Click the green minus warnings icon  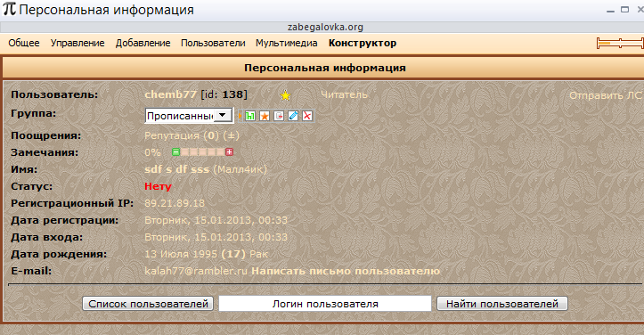(x=175, y=152)
